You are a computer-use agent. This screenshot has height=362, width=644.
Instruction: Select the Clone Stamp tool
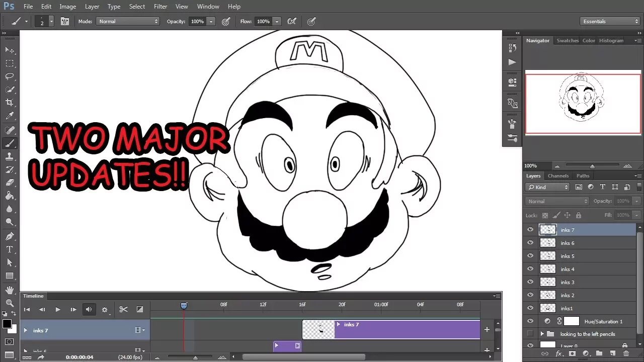(10, 156)
